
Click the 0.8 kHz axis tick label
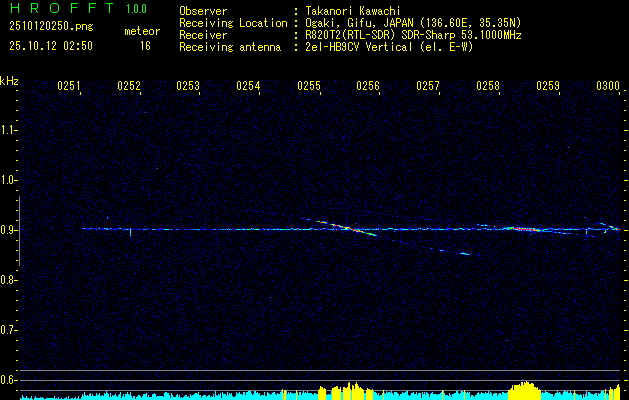tap(7, 280)
